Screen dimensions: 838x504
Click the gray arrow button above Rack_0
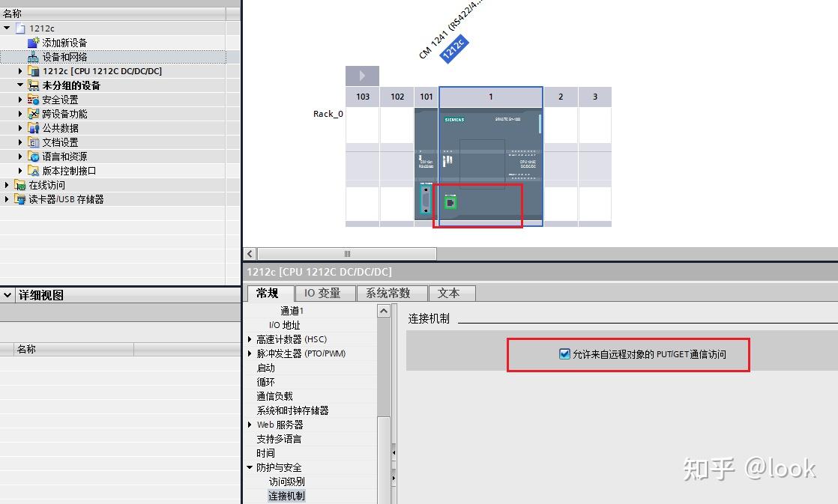coord(362,75)
